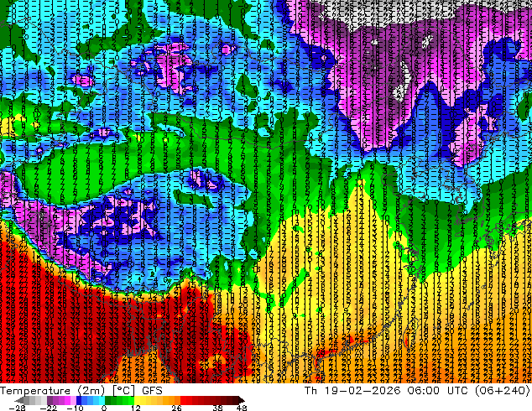This screenshot has height=411, width=532.
Task: Click the legend label '-28'
Action: [x=17, y=408]
